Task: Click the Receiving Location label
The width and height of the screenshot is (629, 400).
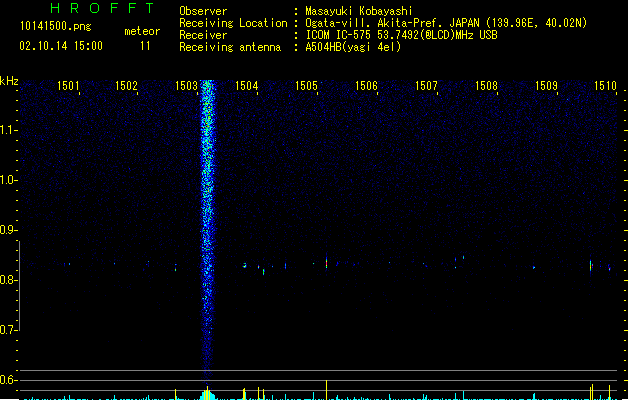Action: click(x=233, y=23)
